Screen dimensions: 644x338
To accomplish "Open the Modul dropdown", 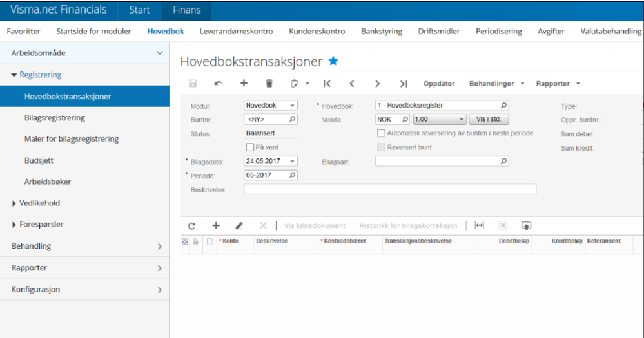I will [292, 106].
